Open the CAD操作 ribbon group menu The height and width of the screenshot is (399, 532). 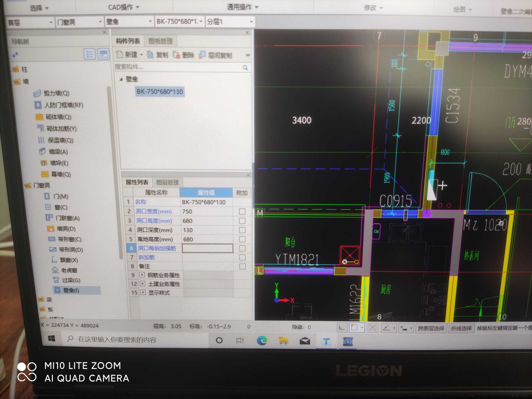tap(124, 7)
